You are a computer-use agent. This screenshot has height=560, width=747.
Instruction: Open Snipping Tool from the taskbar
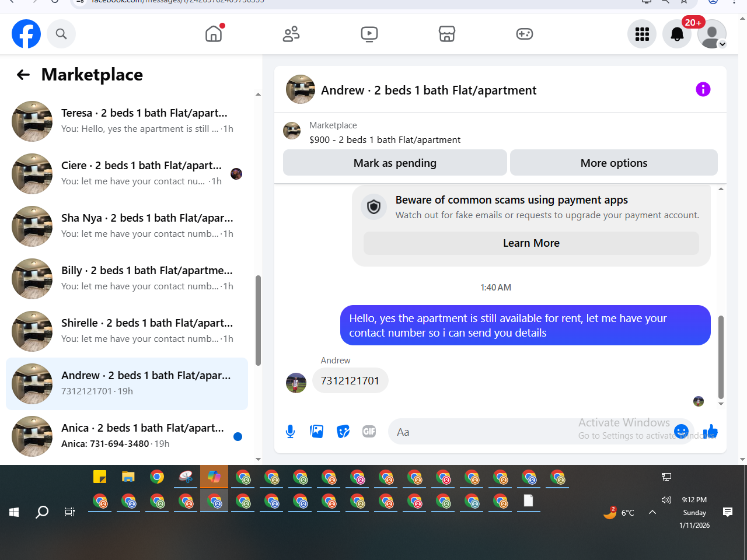pyautogui.click(x=186, y=477)
